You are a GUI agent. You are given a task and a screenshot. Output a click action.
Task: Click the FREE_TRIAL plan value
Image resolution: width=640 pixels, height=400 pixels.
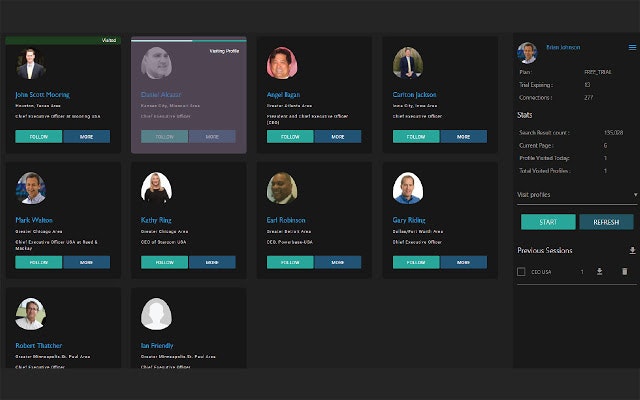coord(598,72)
